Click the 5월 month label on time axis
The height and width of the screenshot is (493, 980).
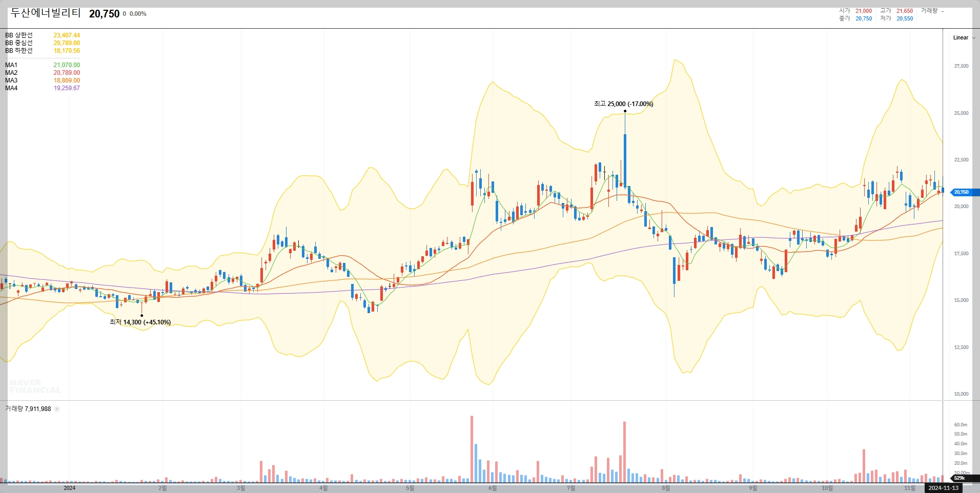(x=410, y=488)
